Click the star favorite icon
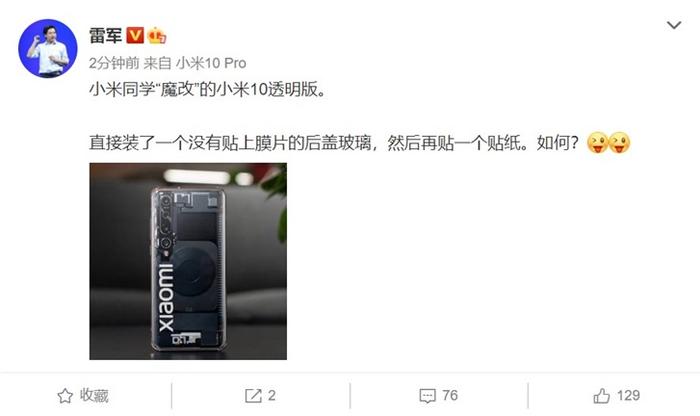The image size is (700, 416). pyautogui.click(x=65, y=395)
